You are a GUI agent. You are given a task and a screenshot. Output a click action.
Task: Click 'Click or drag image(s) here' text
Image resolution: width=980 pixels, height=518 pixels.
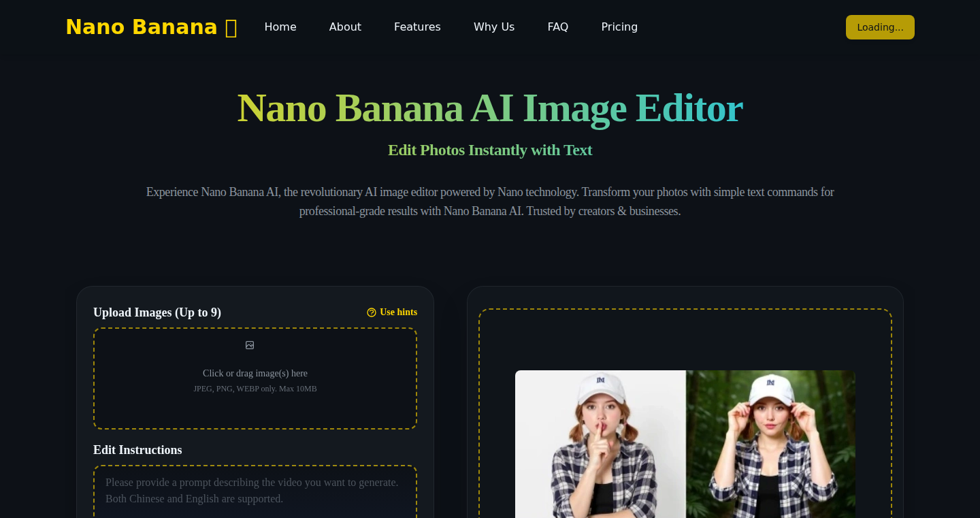point(255,373)
